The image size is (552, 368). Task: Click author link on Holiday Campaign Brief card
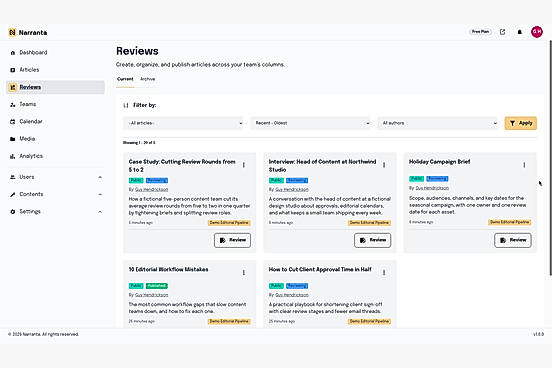(x=432, y=188)
